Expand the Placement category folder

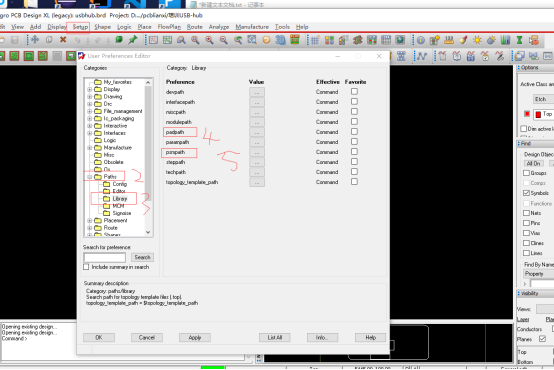click(90, 221)
